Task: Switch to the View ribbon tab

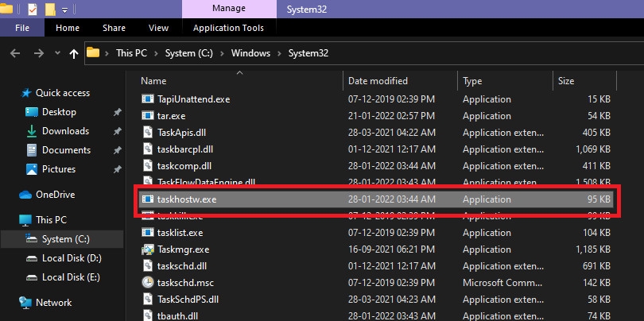Action: 158,28
